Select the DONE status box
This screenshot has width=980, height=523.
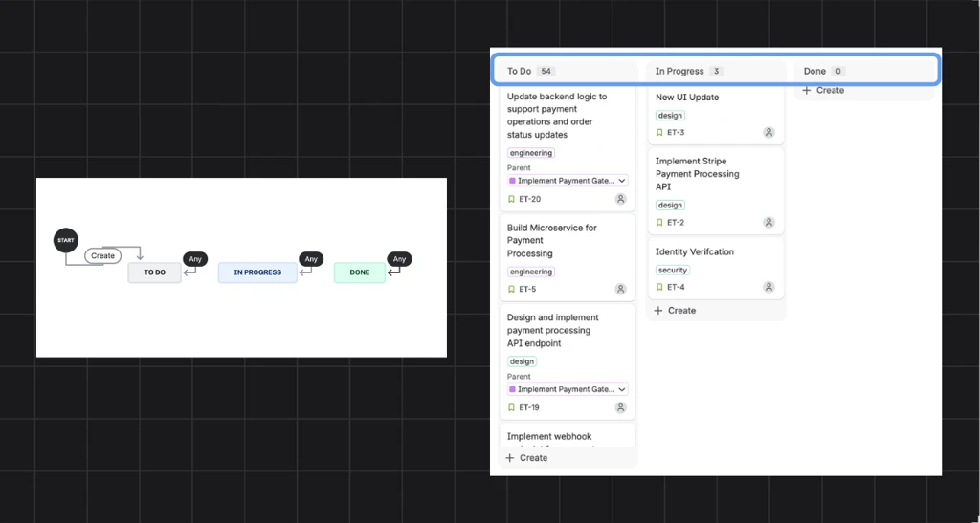pyautogui.click(x=360, y=272)
